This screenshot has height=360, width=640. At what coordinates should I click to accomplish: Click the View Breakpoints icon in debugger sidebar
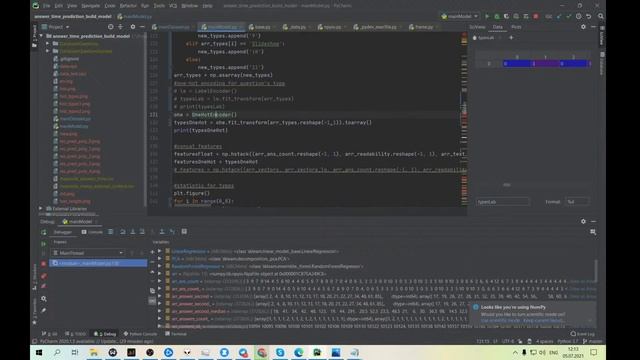(44, 276)
